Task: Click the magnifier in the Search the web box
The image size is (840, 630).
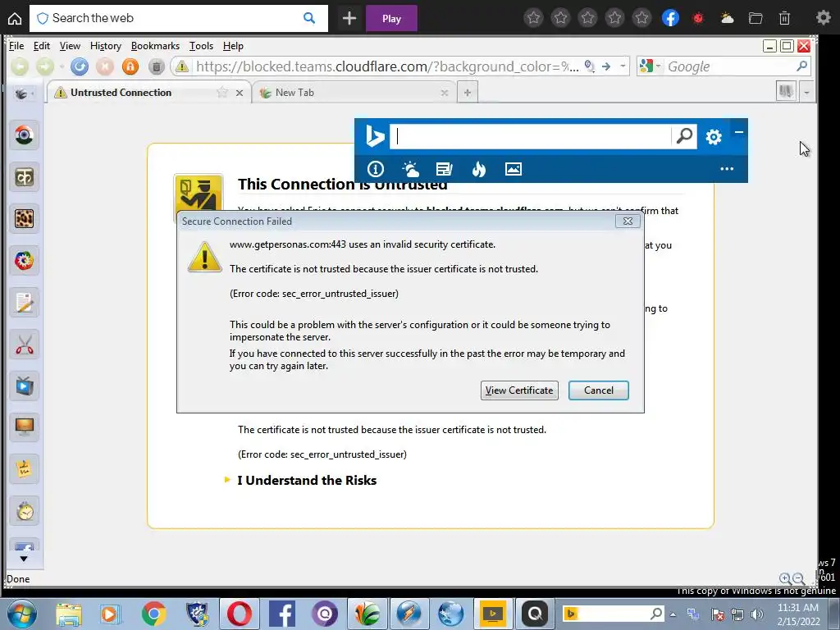Action: tap(309, 18)
